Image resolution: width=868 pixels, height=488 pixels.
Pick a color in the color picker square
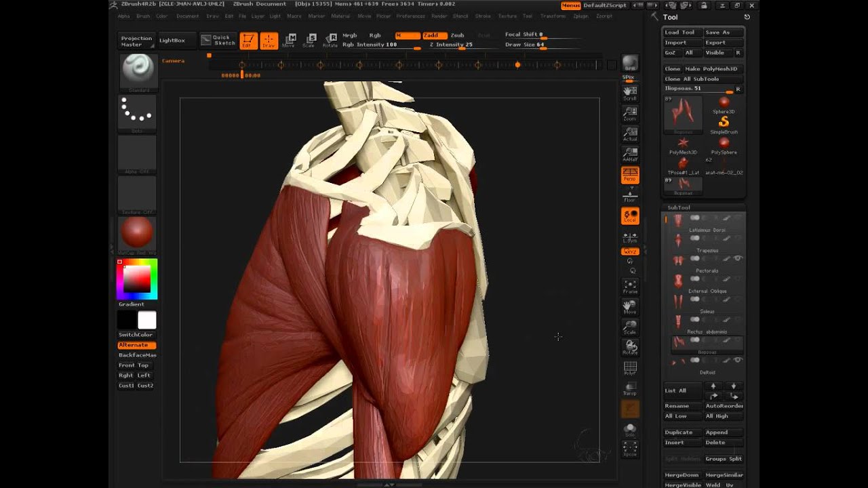138,278
